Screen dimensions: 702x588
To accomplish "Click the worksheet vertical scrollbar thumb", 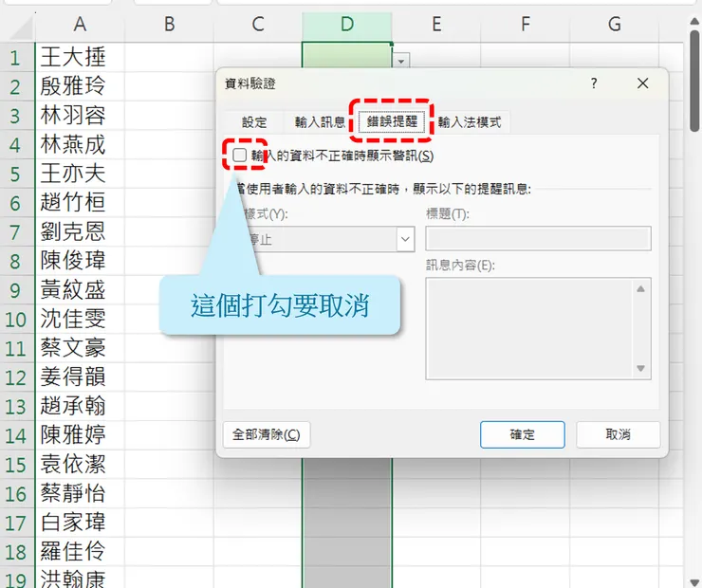I will point(695,81).
